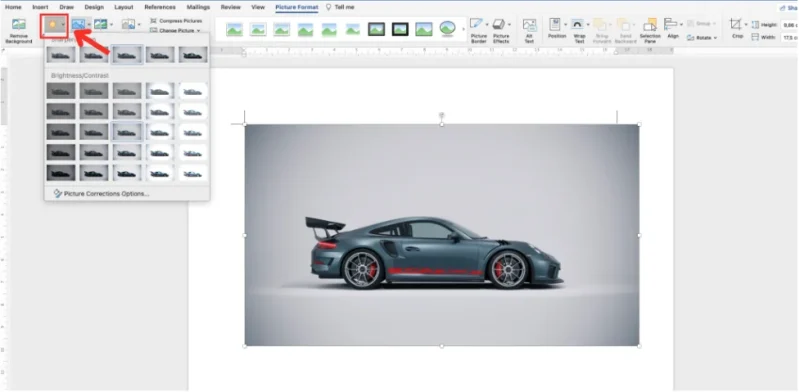Click the Crop tool icon

pos(736,24)
